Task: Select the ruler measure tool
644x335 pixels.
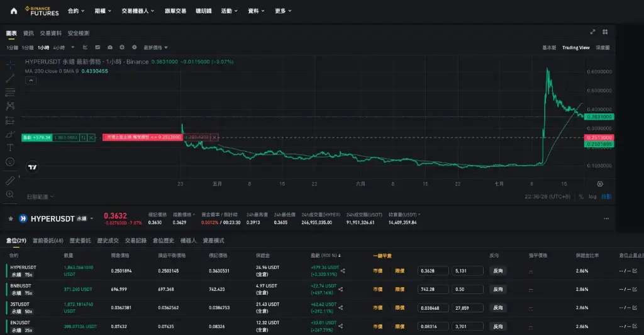Action: tap(10, 181)
